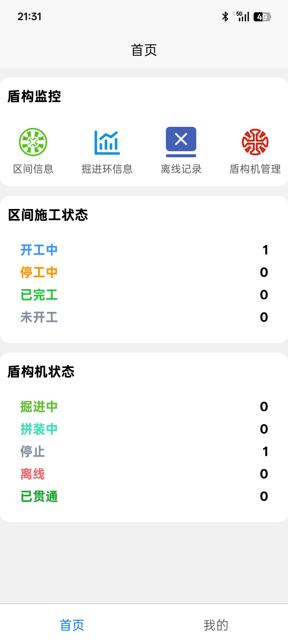Switch to the 我的 tab

click(x=216, y=625)
